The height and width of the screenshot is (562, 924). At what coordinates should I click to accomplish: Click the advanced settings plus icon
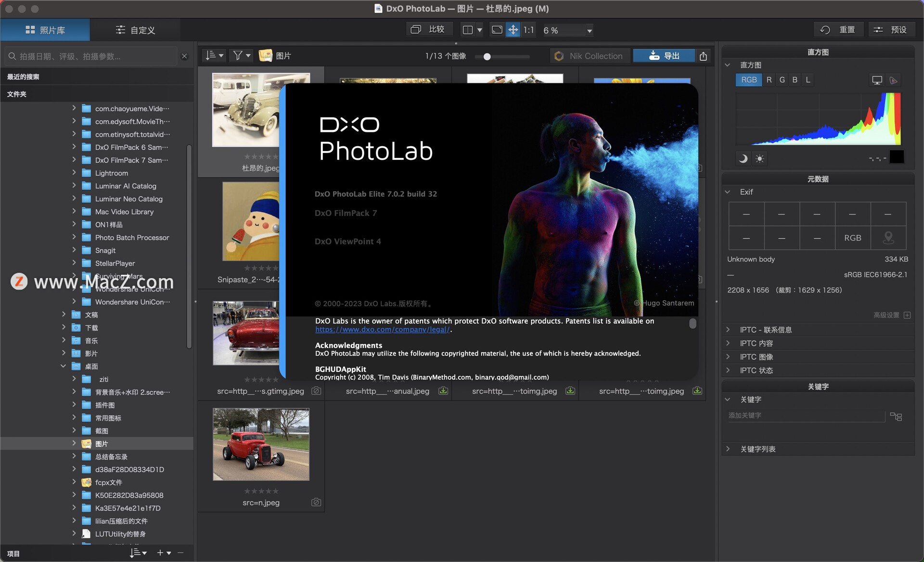(x=907, y=315)
